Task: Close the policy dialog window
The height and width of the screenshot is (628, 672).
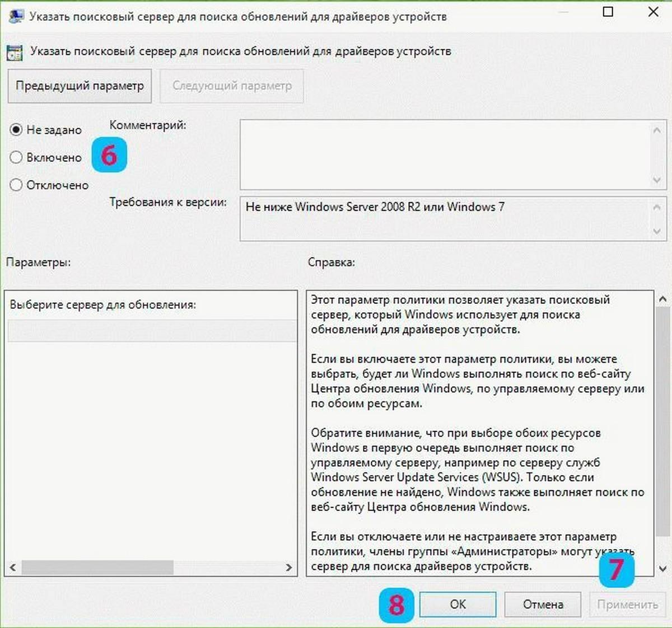Action: pyautogui.click(x=653, y=12)
